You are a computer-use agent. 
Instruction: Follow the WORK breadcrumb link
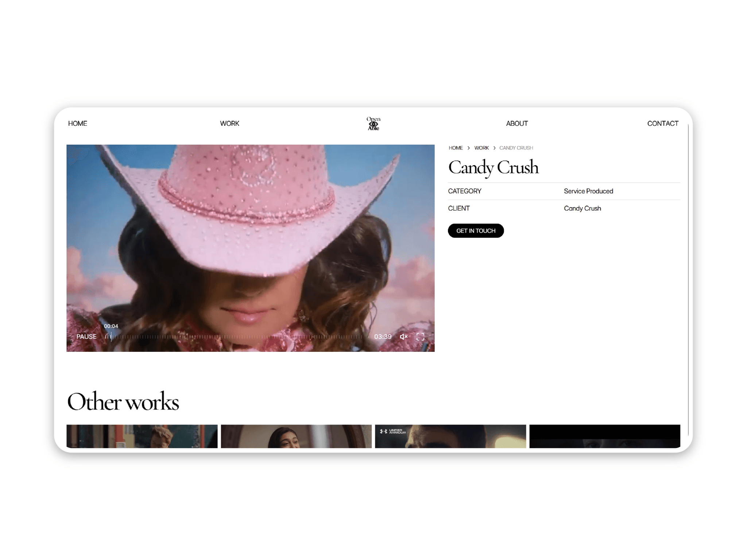point(481,148)
